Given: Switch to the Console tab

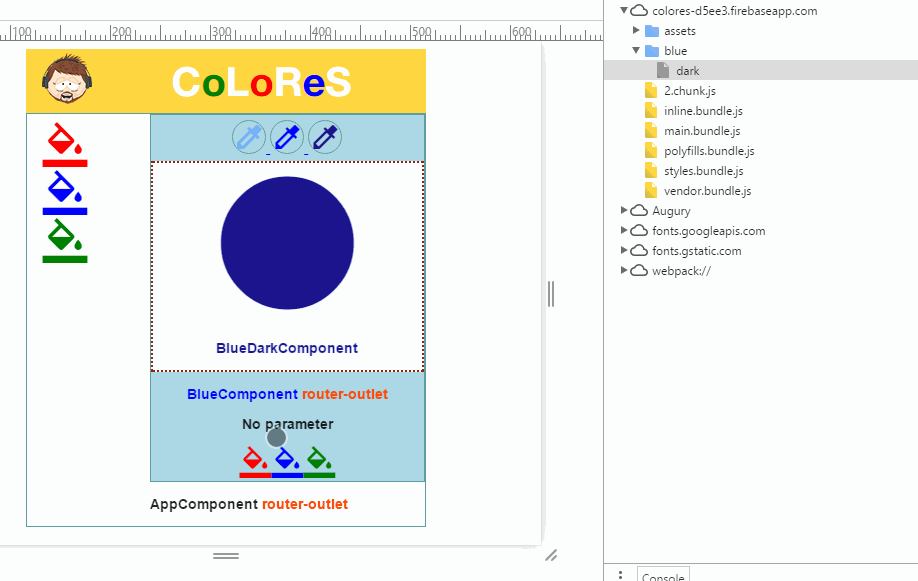Looking at the screenshot, I should pos(662,576).
